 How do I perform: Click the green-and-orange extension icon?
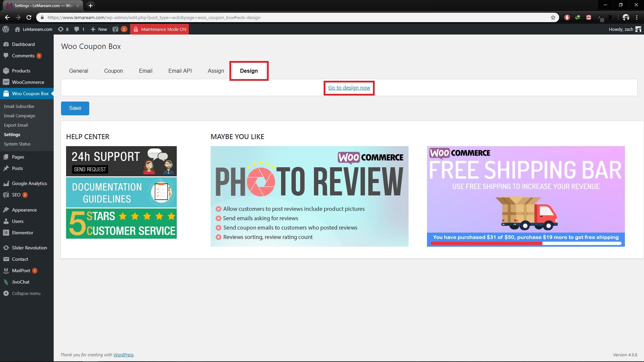[x=578, y=17]
